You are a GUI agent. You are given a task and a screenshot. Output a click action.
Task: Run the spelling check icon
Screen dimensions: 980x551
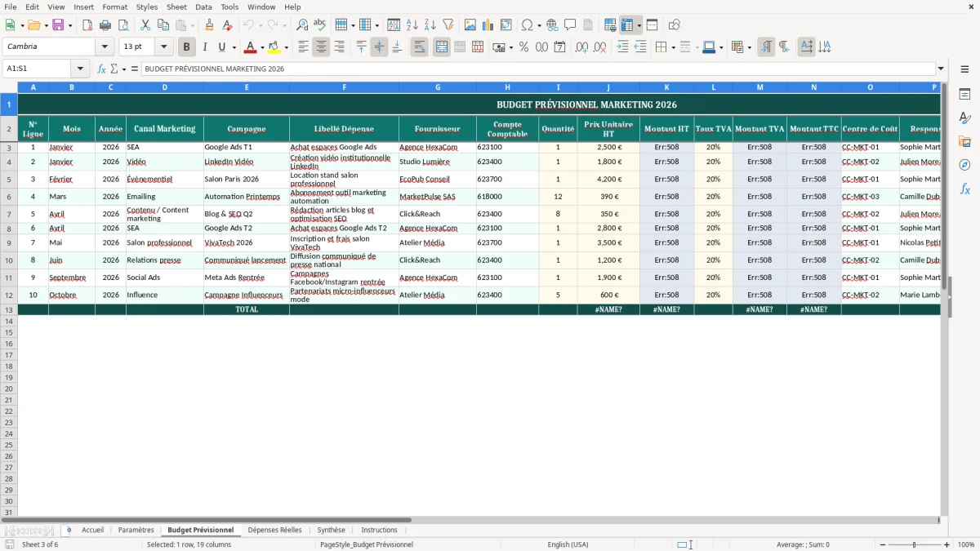coord(320,25)
